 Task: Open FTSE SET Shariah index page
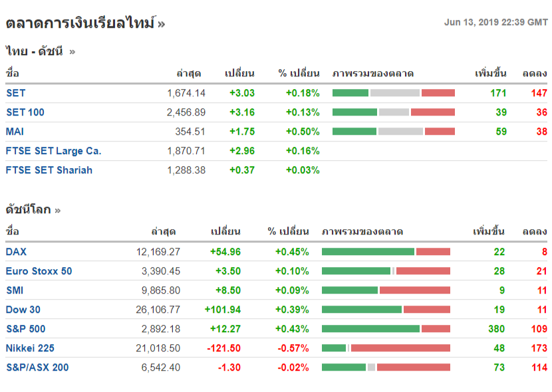49,170
